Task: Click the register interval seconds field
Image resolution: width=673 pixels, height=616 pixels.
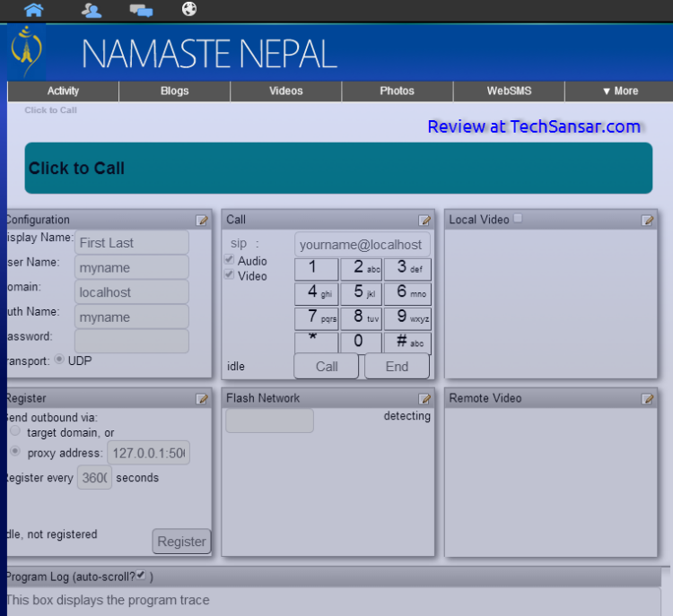Action: 94,477
